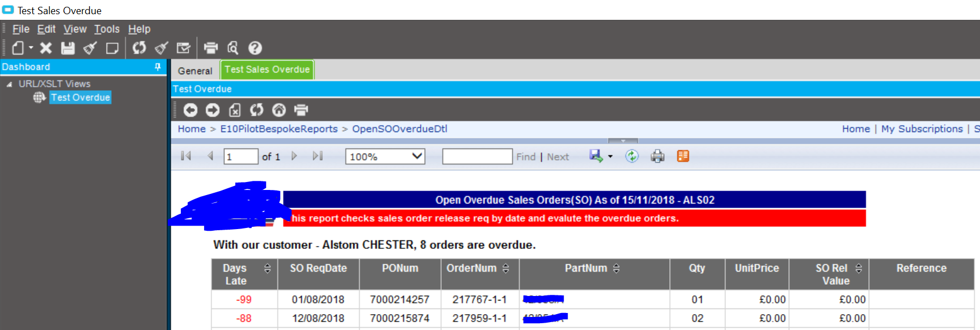980x330 pixels.
Task: Click the browser Home icon
Action: 279,110
